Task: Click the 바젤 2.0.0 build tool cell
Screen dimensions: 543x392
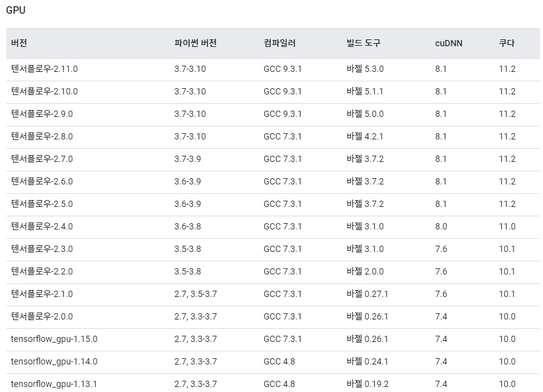Action: (x=365, y=271)
